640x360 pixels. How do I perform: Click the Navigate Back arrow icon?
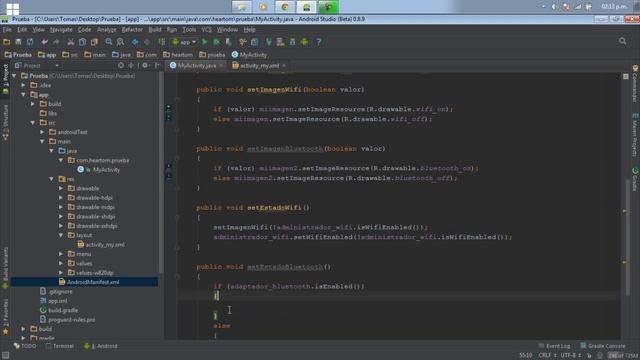point(135,42)
